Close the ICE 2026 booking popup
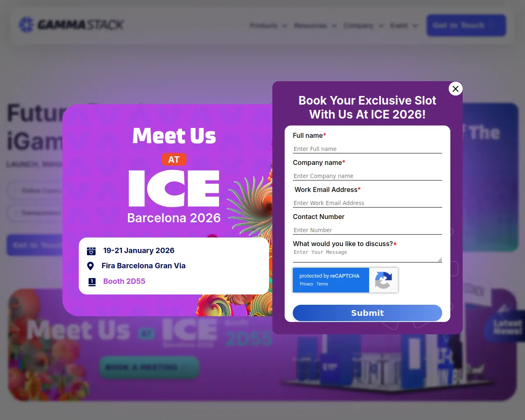 pos(455,89)
